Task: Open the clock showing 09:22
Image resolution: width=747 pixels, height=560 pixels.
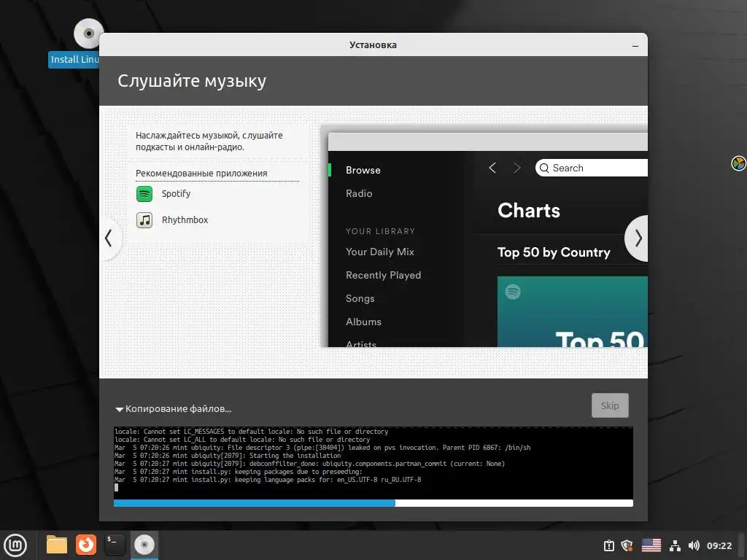Action: tap(719, 545)
